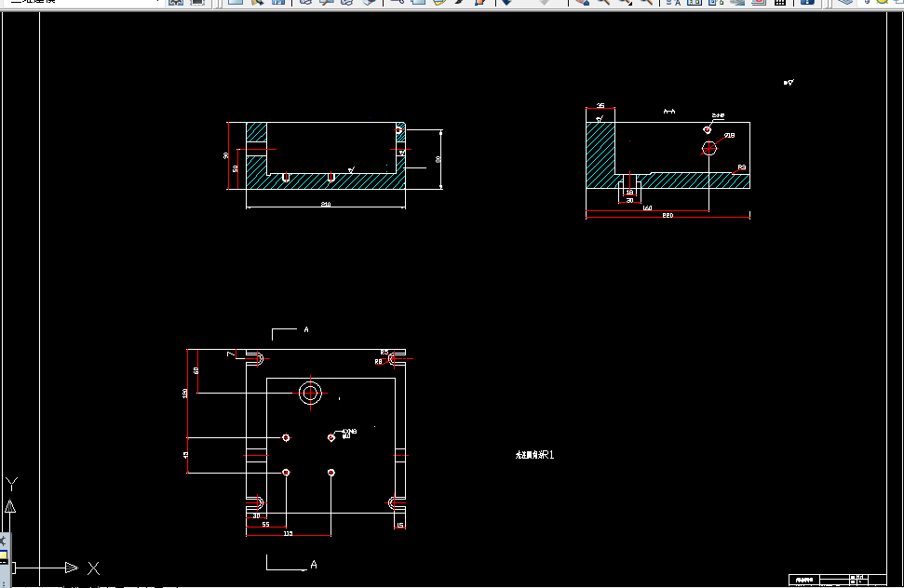Select the 45 vertical dimension in plan view
This screenshot has width=904, height=588.
(185, 455)
